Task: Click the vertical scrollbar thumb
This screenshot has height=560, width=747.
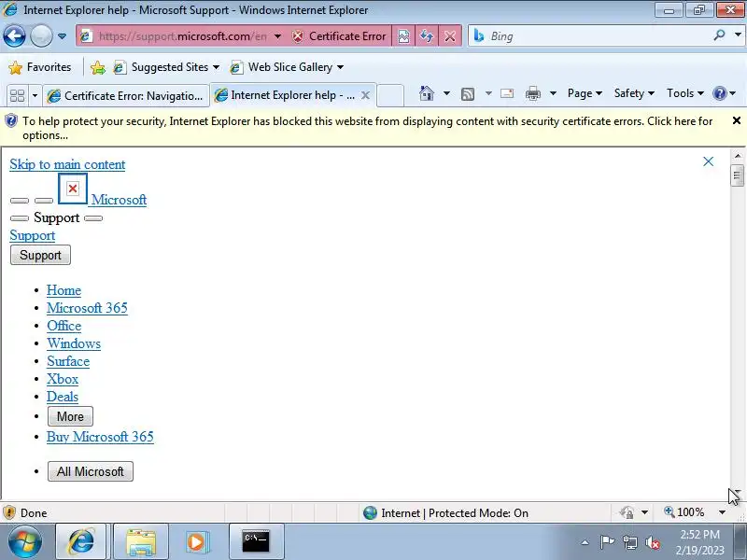Action: (x=738, y=175)
